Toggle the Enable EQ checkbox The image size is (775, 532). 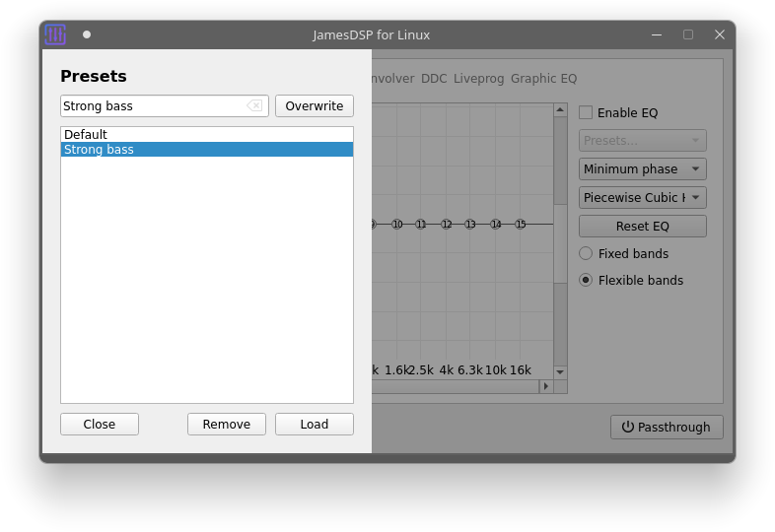[x=586, y=112]
